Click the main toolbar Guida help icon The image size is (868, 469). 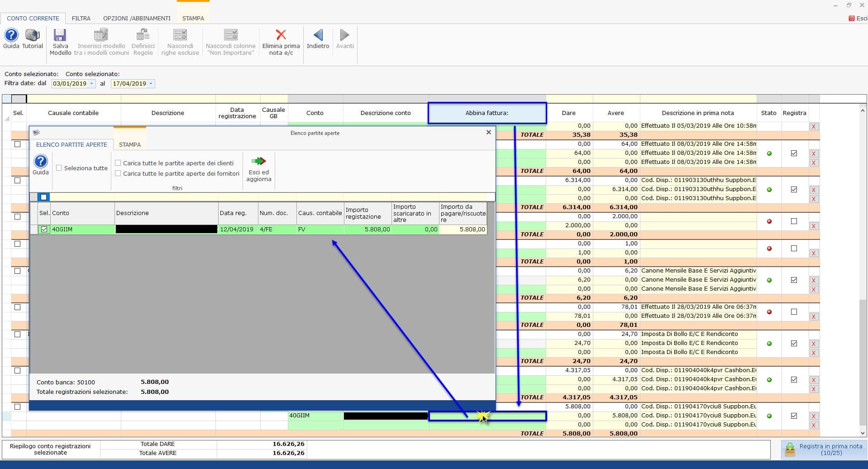tap(11, 36)
